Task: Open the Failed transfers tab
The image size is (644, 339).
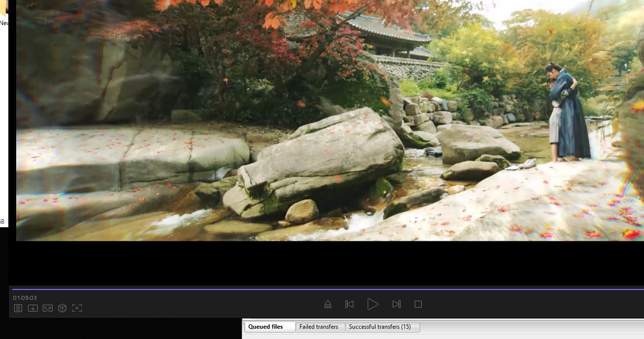Action: [x=319, y=327]
